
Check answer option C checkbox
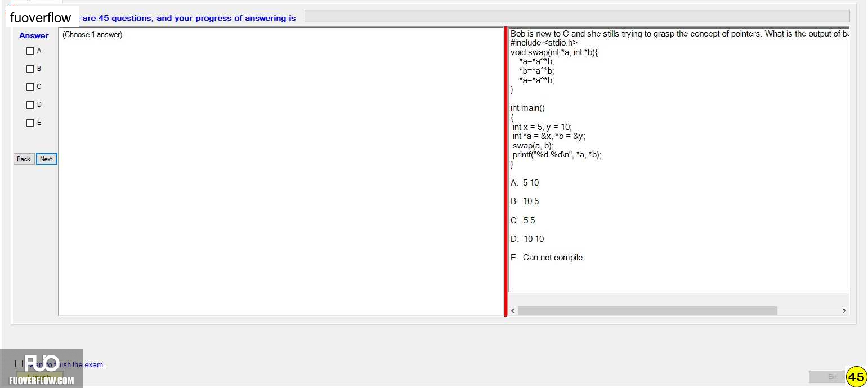30,87
